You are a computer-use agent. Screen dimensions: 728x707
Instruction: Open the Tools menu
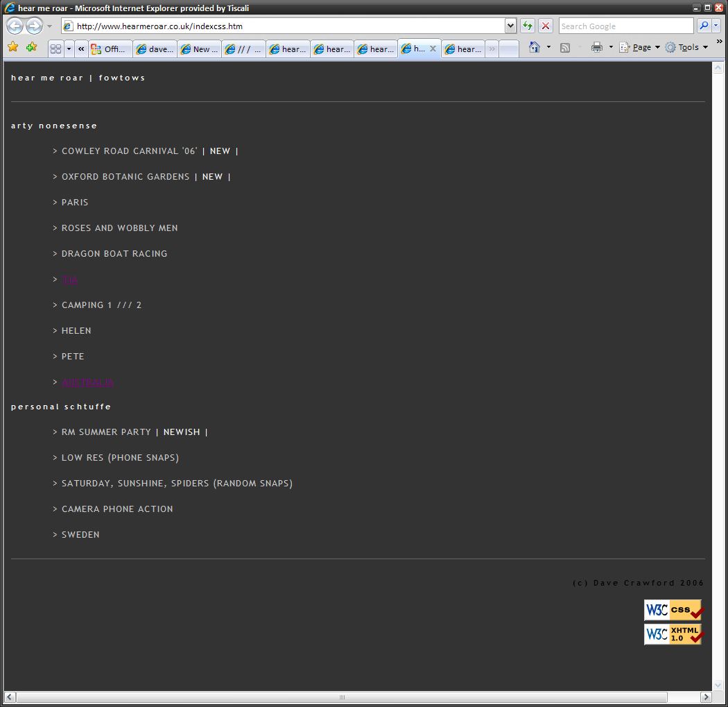tap(686, 47)
